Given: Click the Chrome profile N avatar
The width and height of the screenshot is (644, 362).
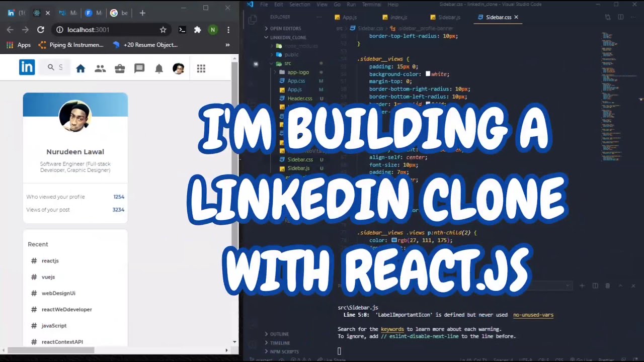Looking at the screenshot, I should [x=213, y=30].
